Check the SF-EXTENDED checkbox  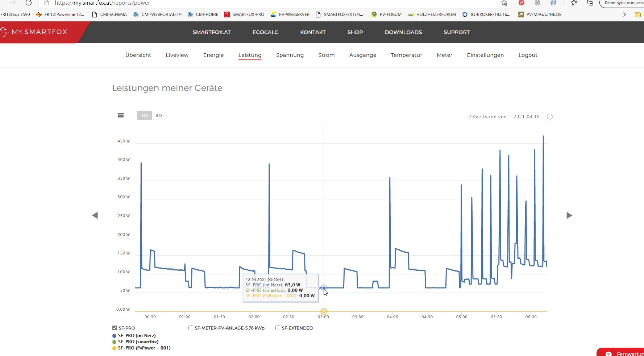coord(278,328)
